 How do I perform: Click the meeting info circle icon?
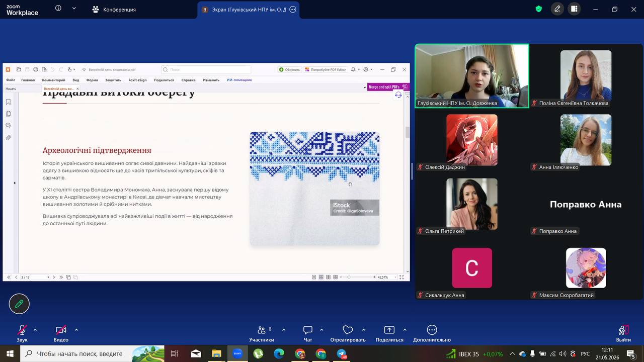pos(58,9)
